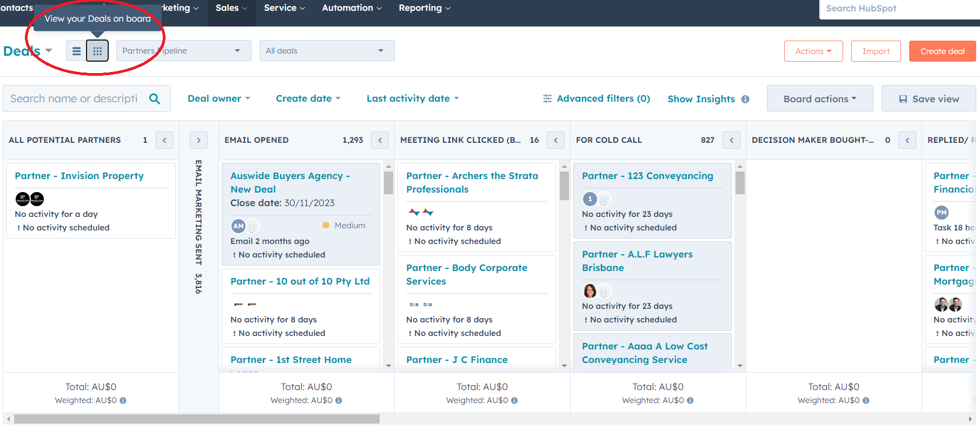Click the search magnifier icon
This screenshot has height=429, width=980.
(155, 98)
